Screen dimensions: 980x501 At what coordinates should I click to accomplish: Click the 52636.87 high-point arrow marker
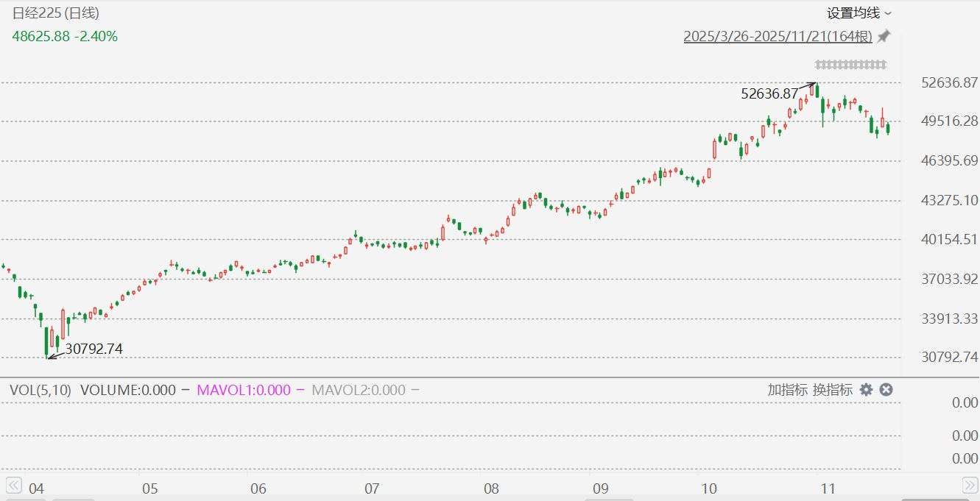tap(808, 88)
